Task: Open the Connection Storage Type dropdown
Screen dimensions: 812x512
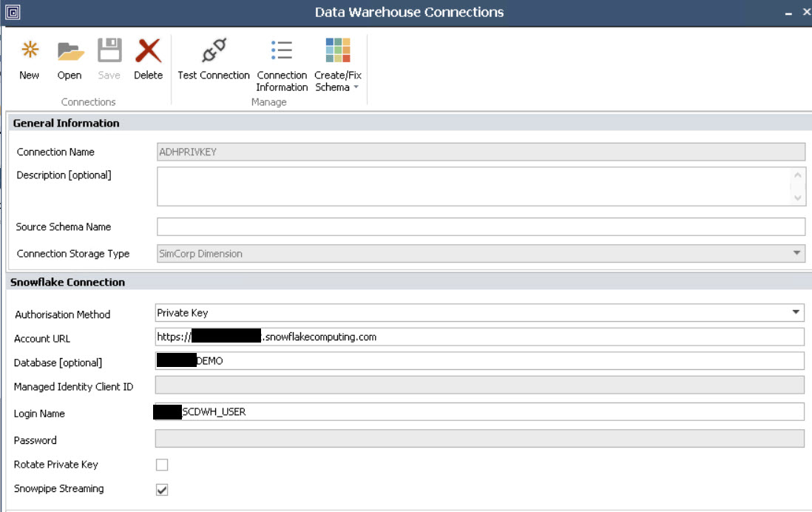Action: (x=796, y=253)
